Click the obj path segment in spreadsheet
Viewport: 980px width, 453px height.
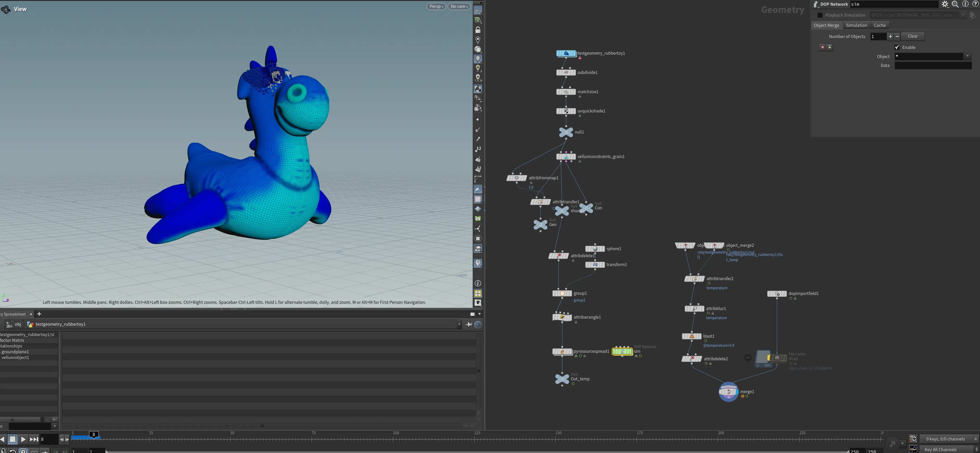pyautogui.click(x=14, y=325)
